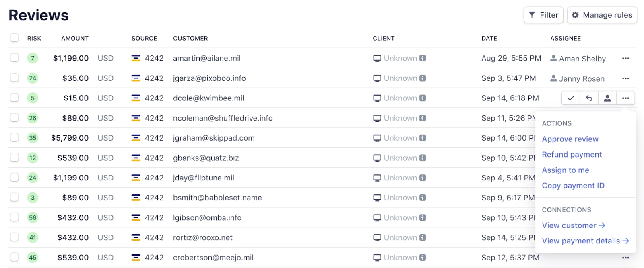The width and height of the screenshot is (644, 268).
Task: Click the info icon beside Unknown for jgraham@skippad.com
Action: 423,138
